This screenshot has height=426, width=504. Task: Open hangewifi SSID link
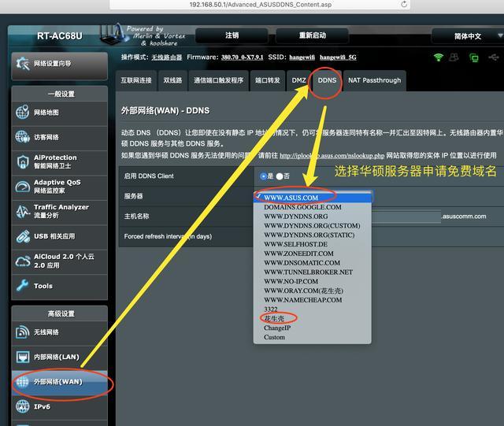click(x=302, y=57)
